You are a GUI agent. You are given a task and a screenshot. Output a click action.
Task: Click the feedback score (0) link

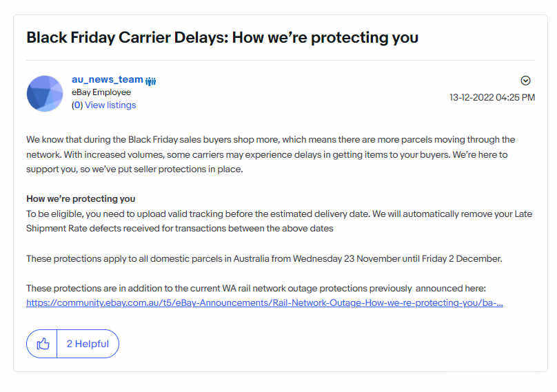tap(77, 105)
